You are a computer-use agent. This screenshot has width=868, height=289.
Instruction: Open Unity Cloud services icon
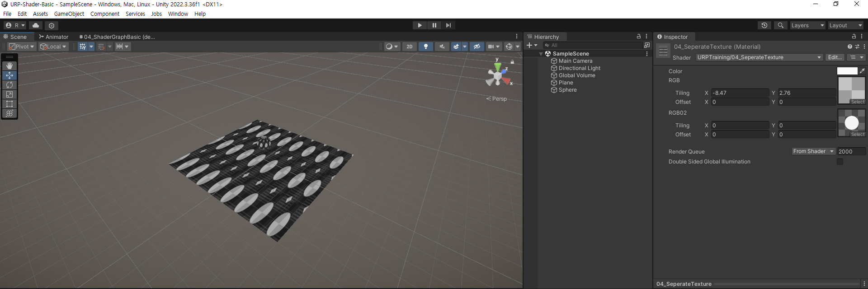tap(36, 25)
